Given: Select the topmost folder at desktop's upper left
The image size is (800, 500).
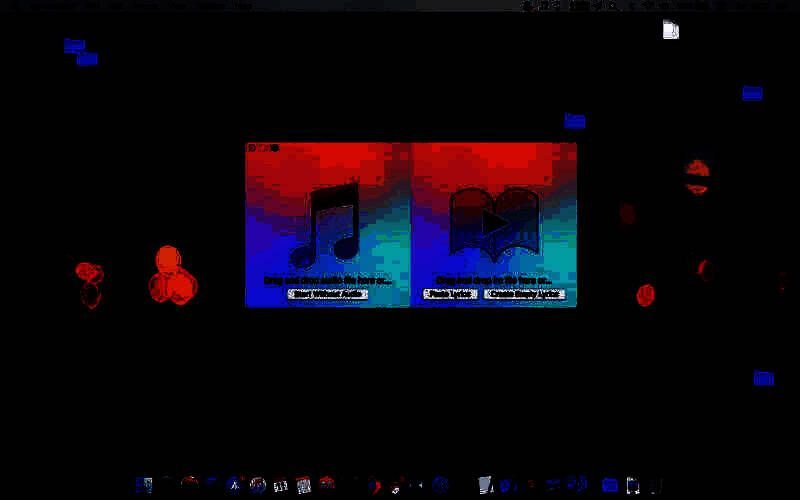Looking at the screenshot, I should pos(74,45).
